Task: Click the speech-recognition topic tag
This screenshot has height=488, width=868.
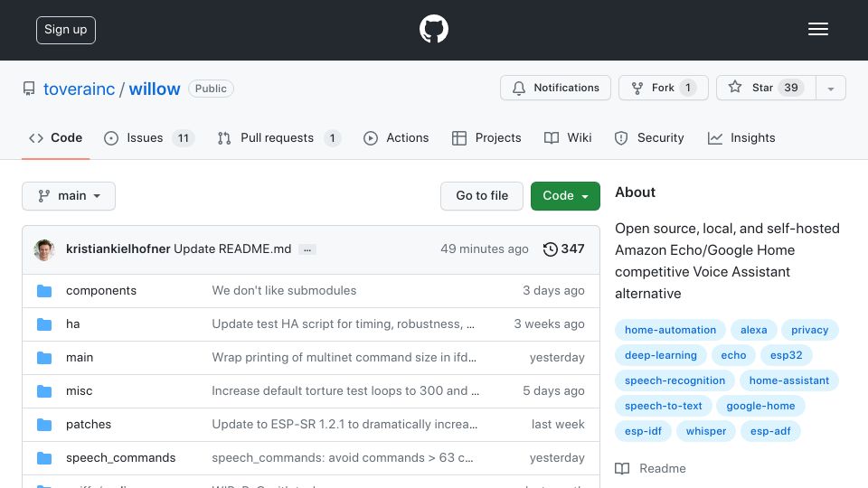Action: 675,380
